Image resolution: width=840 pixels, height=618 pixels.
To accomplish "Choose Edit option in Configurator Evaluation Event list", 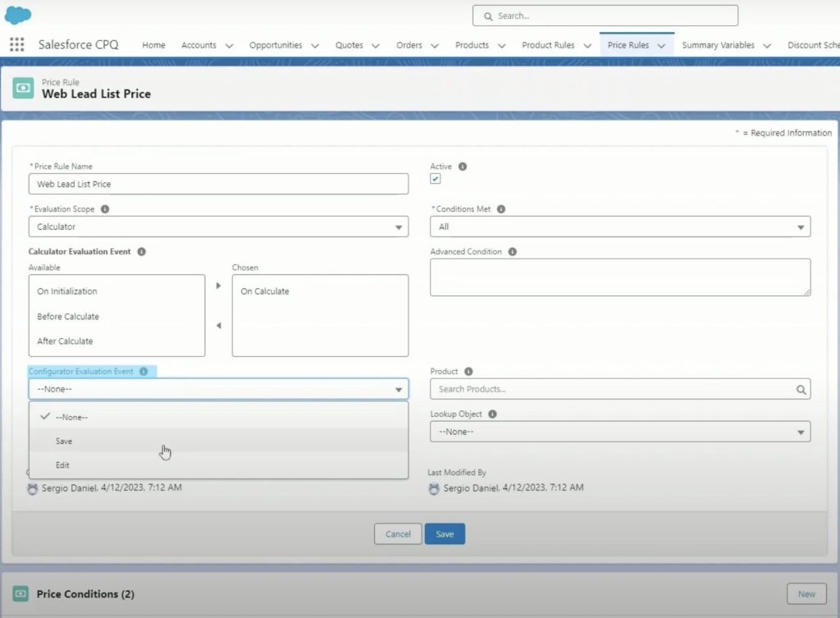I will (x=63, y=465).
